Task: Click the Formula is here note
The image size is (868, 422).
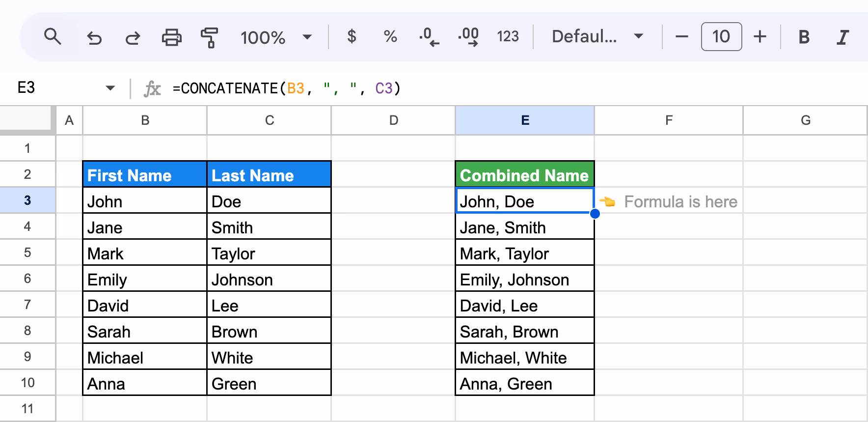Action: click(668, 201)
